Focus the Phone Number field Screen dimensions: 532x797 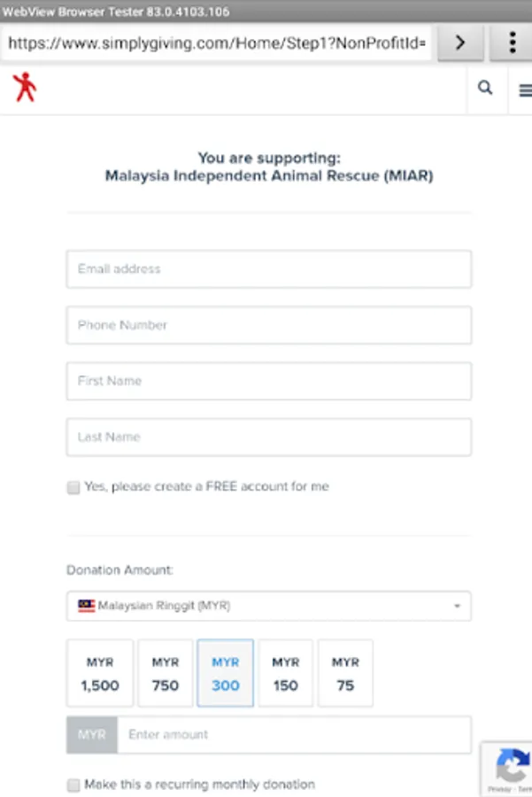coord(269,325)
